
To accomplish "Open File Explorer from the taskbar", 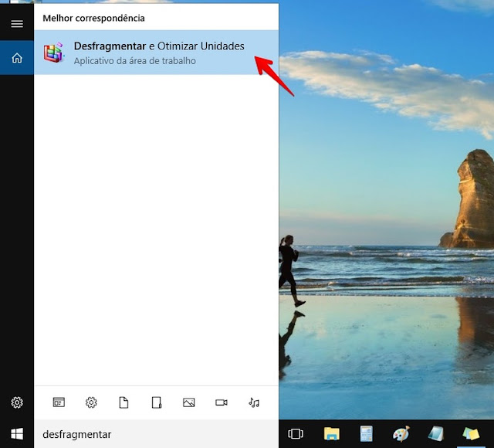I will click(x=331, y=434).
